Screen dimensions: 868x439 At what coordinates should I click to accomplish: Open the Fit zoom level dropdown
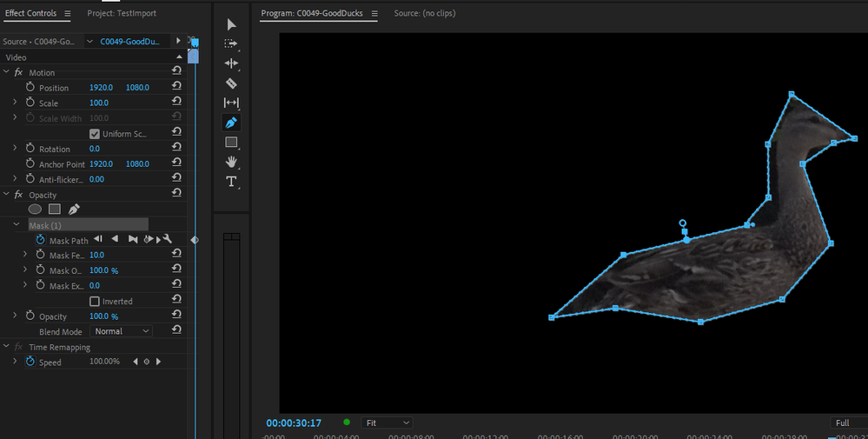click(387, 423)
